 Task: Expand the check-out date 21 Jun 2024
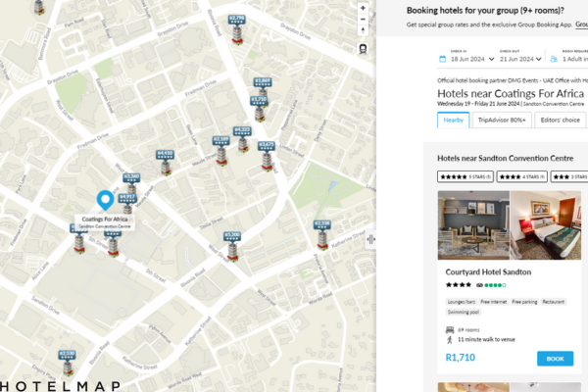click(519, 60)
